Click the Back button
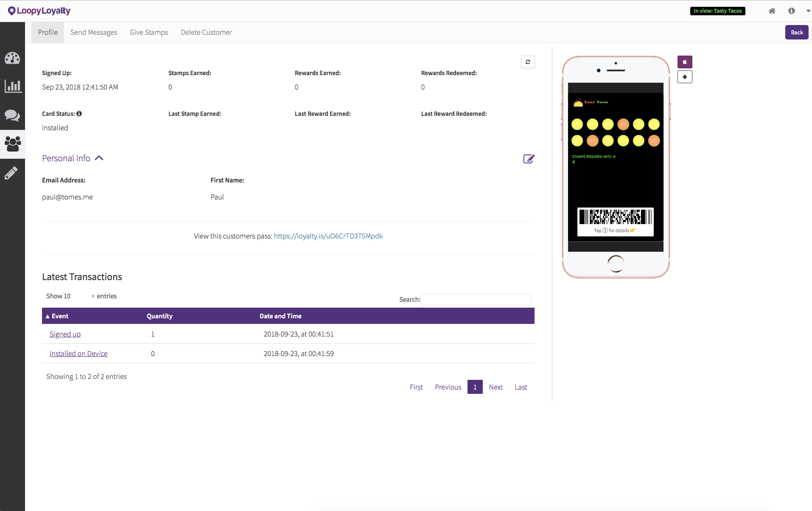Screen dimensions: 812x511 pos(797,32)
